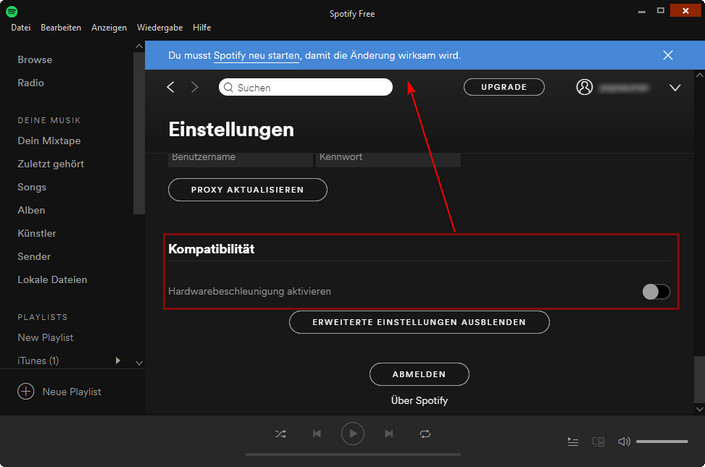Screen dimensions: 705x467
Task: Open the account dropdown chevron
Action: tap(675, 88)
